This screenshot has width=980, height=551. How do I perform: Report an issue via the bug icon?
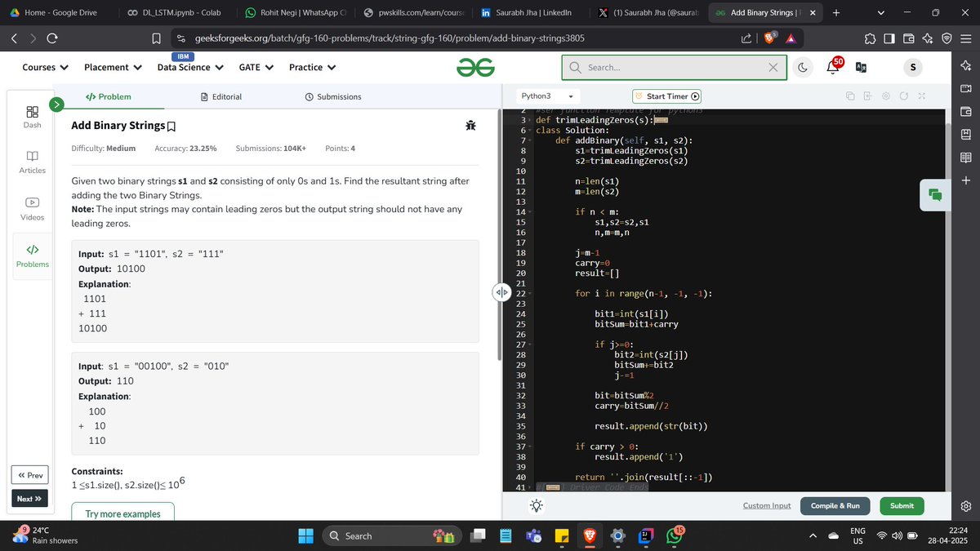coord(470,125)
